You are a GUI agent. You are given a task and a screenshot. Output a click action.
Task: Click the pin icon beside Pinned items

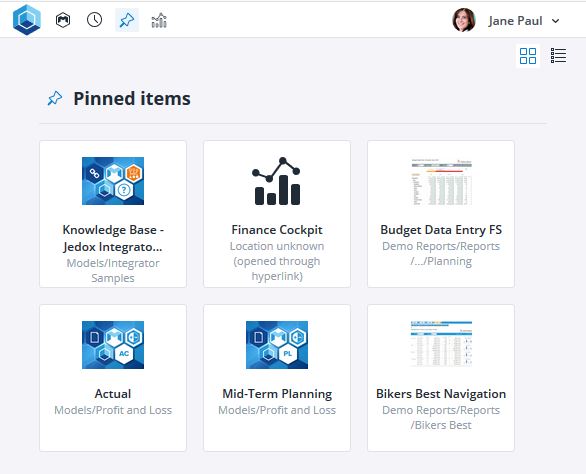click(x=55, y=98)
